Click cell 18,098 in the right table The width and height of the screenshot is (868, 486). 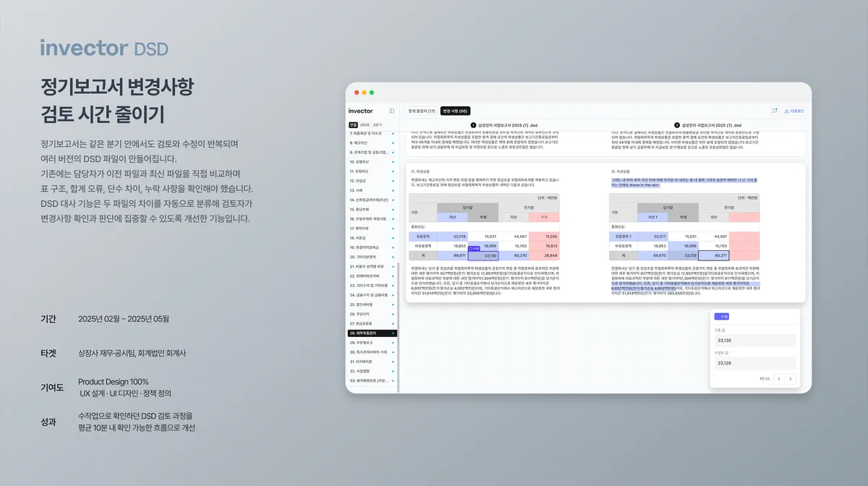pyautogui.click(x=684, y=246)
